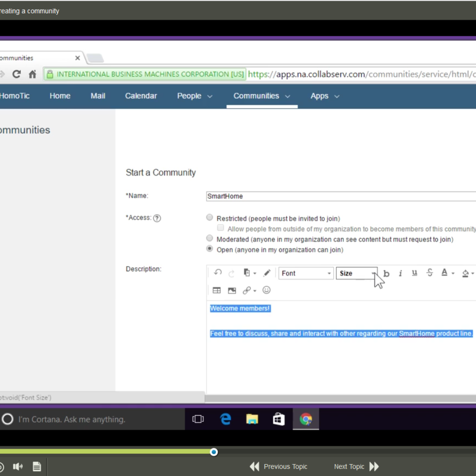Viewport: 476px width, 476px height.
Task: Click the volume speaker icon in player
Action: (x=18, y=466)
